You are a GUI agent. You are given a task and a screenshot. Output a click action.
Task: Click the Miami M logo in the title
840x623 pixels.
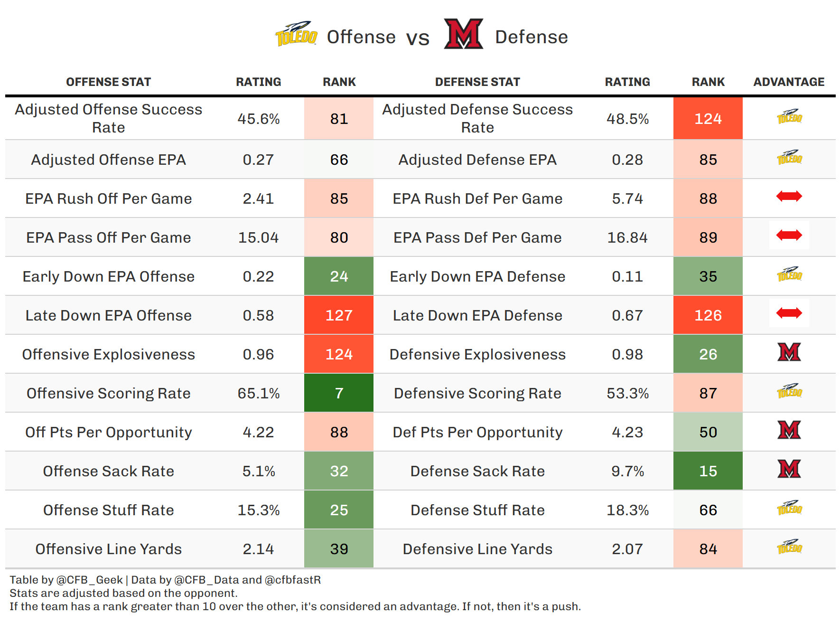pyautogui.click(x=463, y=34)
